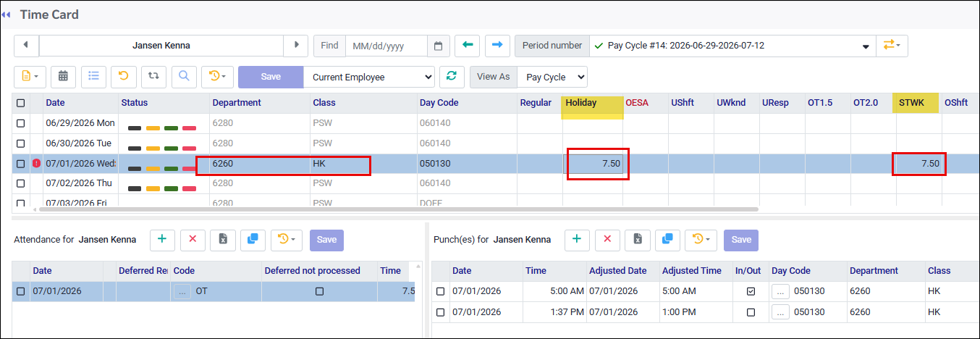Go to previous employee arrow
Viewport: 980px width, 339px height.
click(26, 45)
